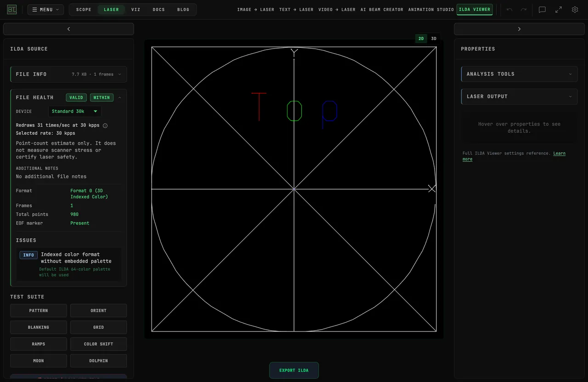Load the DOLPHIN test
Viewport: 588px width, 382px height.
tap(98, 361)
